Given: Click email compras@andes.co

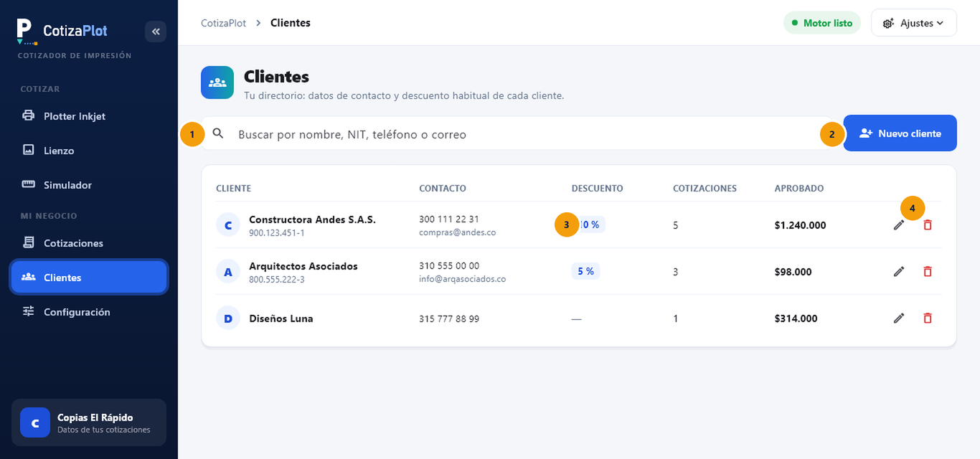Looking at the screenshot, I should (458, 232).
